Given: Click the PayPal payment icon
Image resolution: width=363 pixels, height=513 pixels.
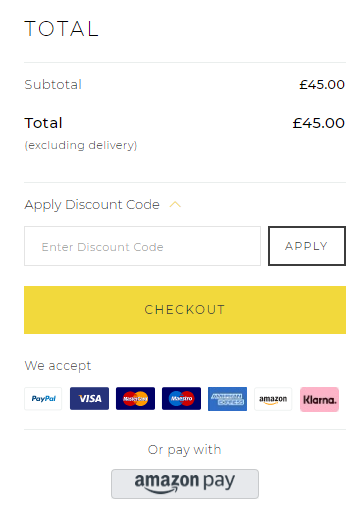Looking at the screenshot, I should pos(43,398).
